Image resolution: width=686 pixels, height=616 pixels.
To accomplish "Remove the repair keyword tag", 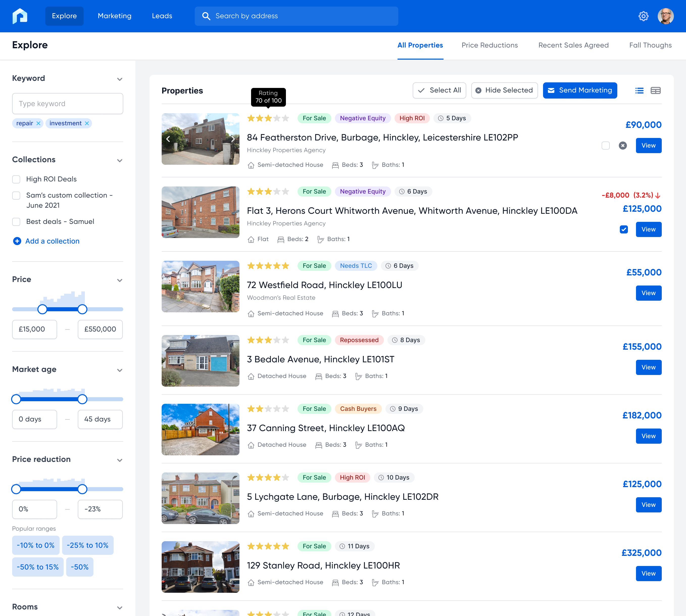I will pos(38,123).
